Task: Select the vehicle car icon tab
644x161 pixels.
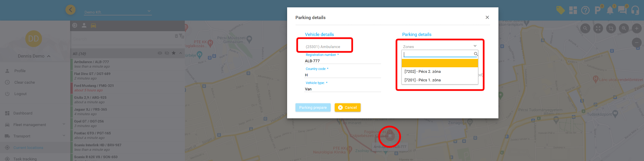Action: tap(93, 25)
